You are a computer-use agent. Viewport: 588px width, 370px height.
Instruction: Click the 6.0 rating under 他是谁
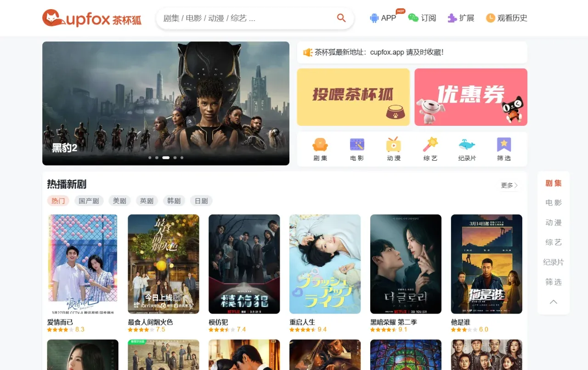pos(484,330)
